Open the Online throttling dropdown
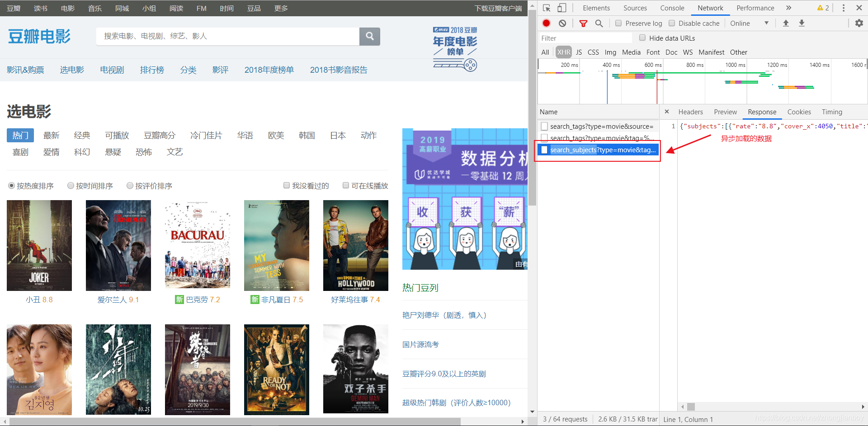 click(x=749, y=23)
